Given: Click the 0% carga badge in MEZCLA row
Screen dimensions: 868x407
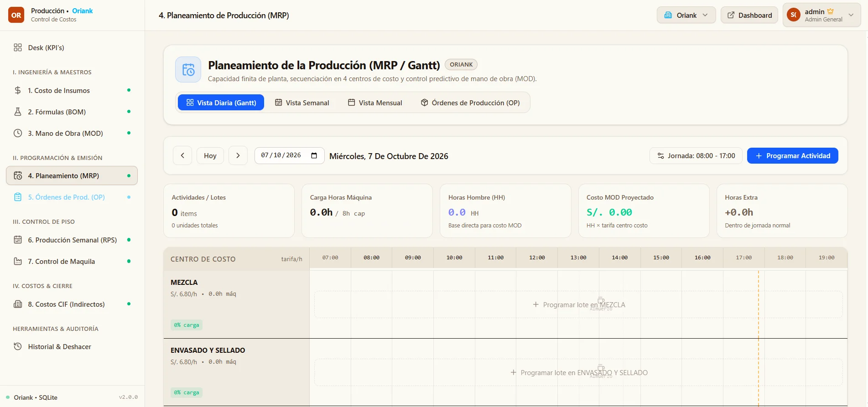Looking at the screenshot, I should 187,325.
